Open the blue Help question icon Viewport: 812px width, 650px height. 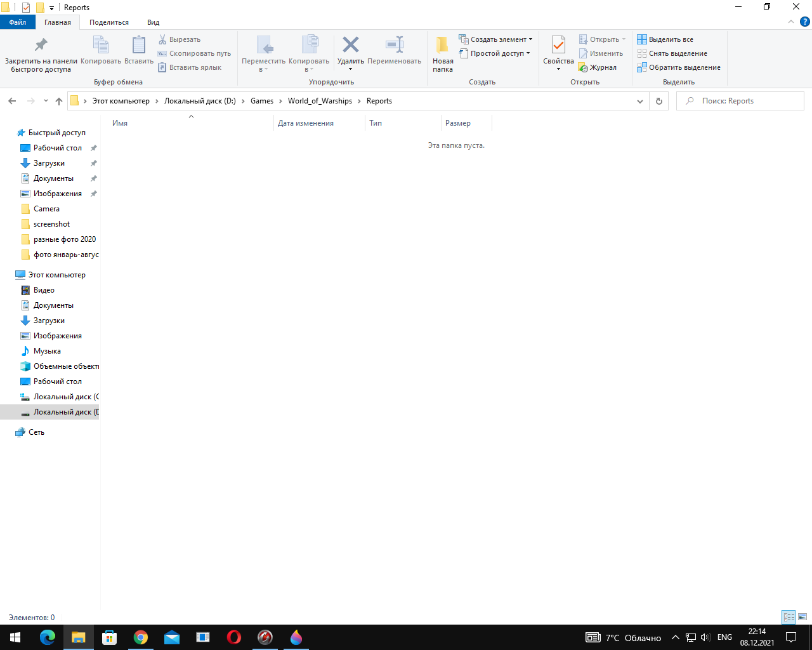(804, 22)
